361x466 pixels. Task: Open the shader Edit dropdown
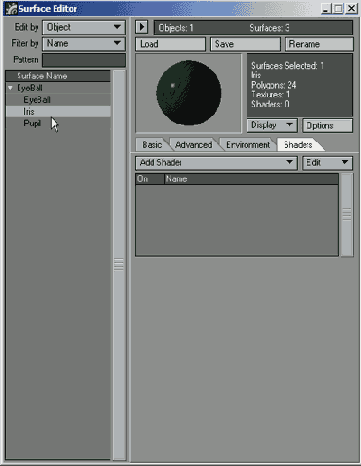pos(327,163)
